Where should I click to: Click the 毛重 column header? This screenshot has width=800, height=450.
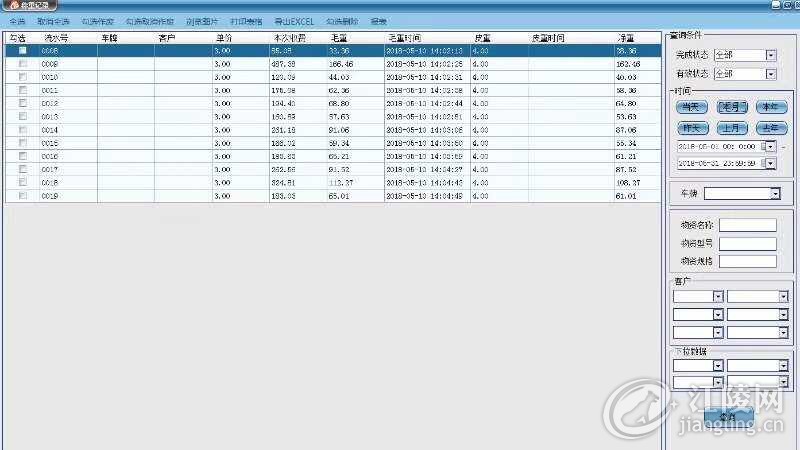click(x=339, y=38)
